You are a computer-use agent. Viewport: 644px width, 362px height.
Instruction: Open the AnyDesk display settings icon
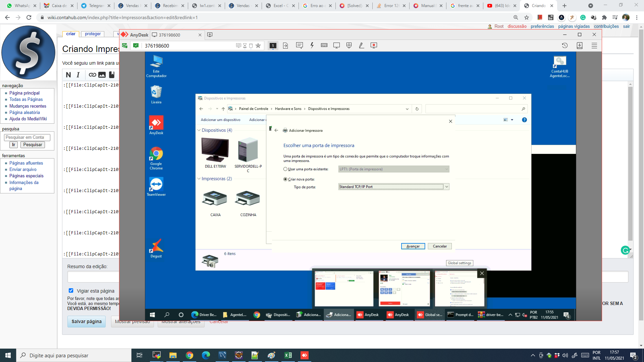336,45
